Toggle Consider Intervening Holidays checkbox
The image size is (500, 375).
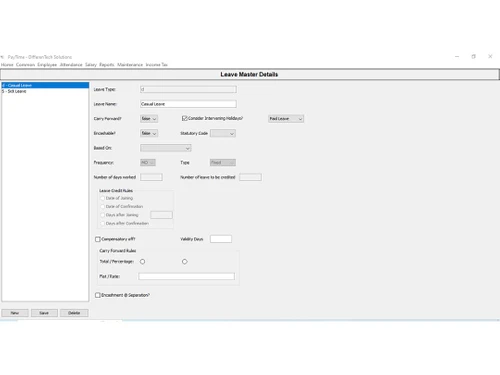pos(184,118)
